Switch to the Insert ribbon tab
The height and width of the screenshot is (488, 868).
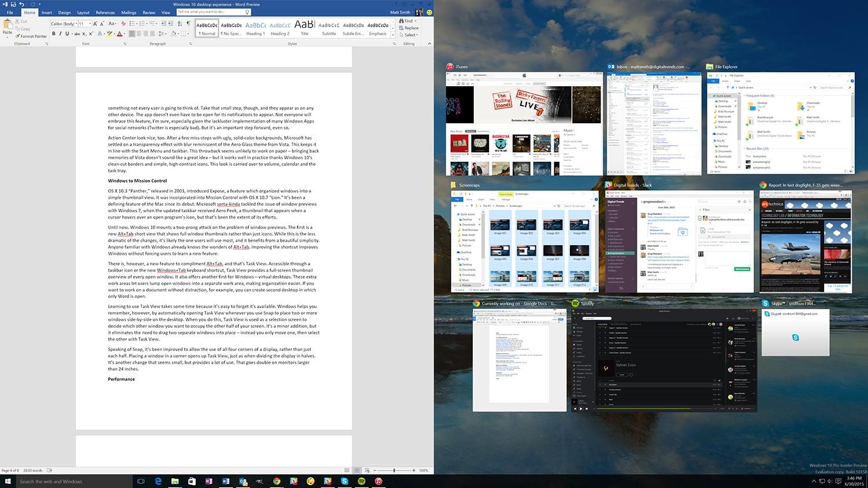coord(47,13)
